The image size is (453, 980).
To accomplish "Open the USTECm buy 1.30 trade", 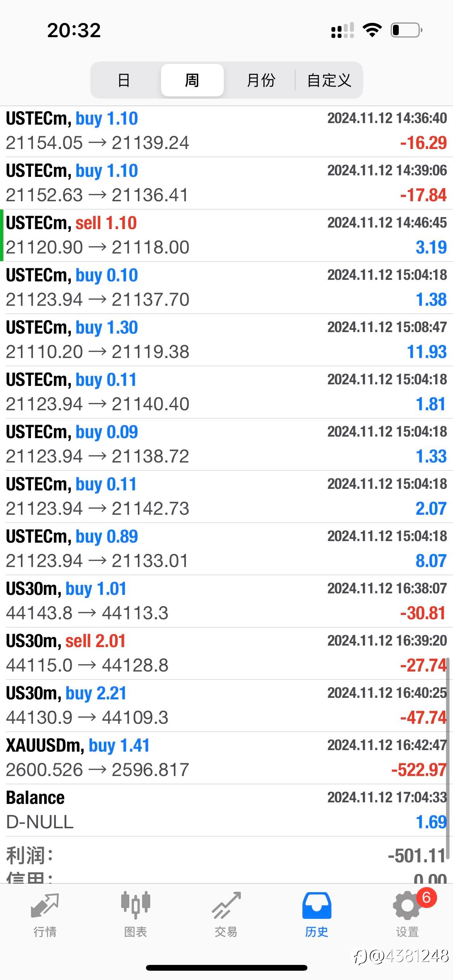I will (x=226, y=340).
